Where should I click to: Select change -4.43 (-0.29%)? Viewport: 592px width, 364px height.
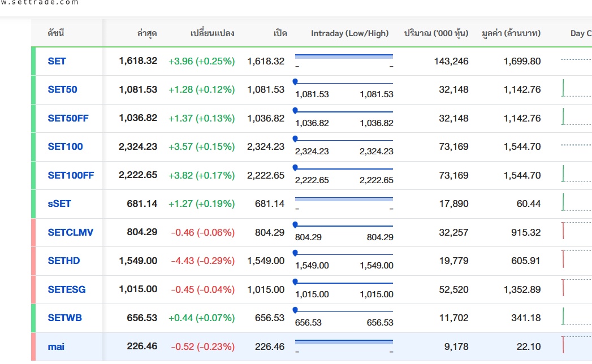tap(203, 261)
